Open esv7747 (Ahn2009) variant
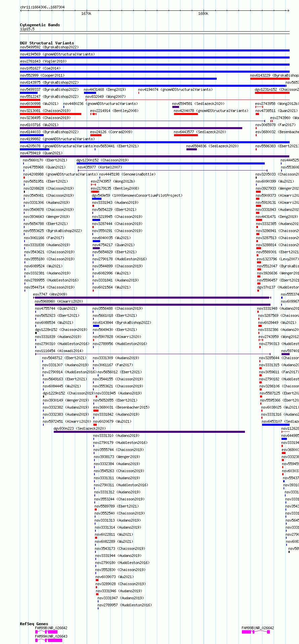Viewport: 299px width, 644px height. pyautogui.click(x=50, y=294)
